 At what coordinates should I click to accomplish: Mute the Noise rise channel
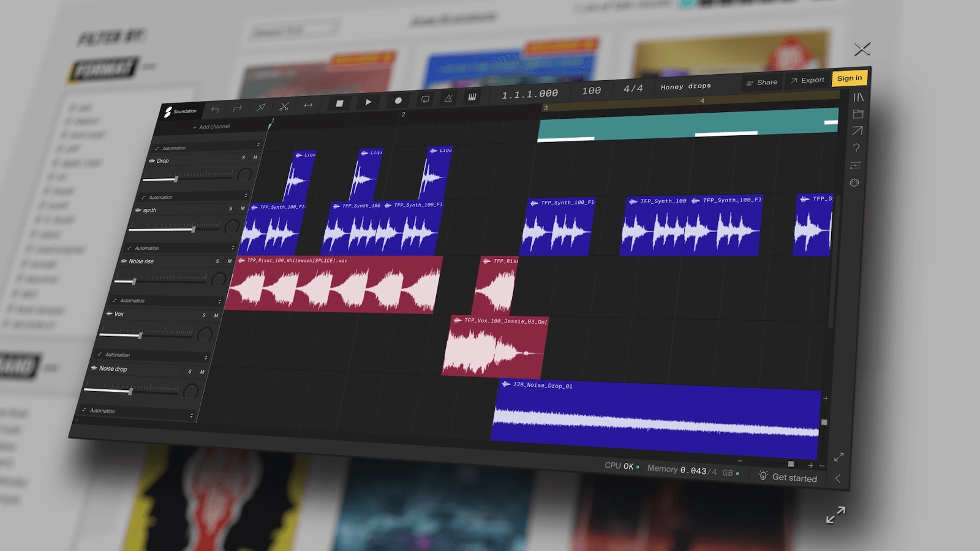229,261
